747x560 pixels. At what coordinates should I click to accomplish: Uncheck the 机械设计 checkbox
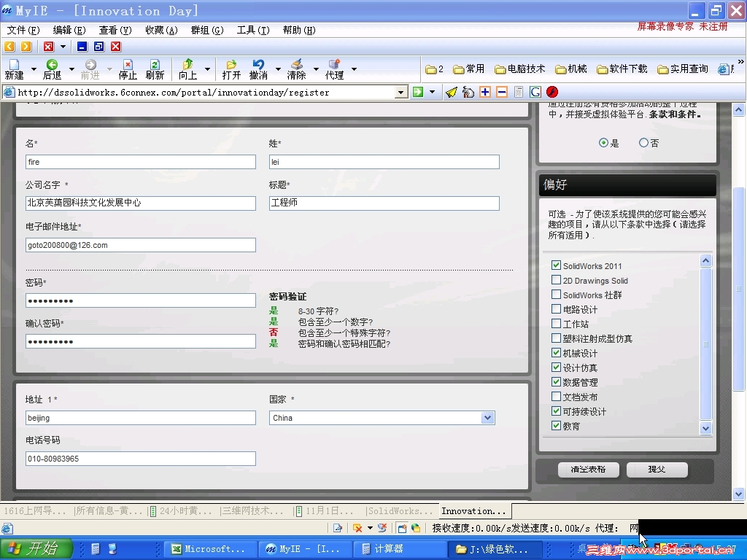[x=555, y=353]
